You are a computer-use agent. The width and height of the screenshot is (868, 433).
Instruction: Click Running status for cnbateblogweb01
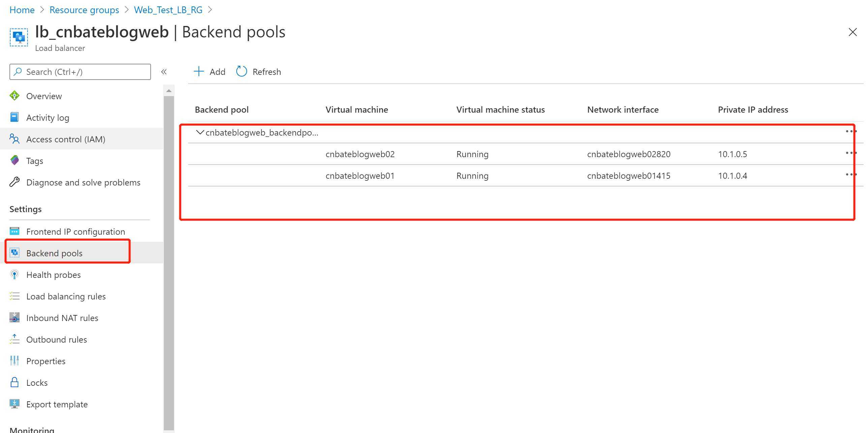click(x=472, y=176)
